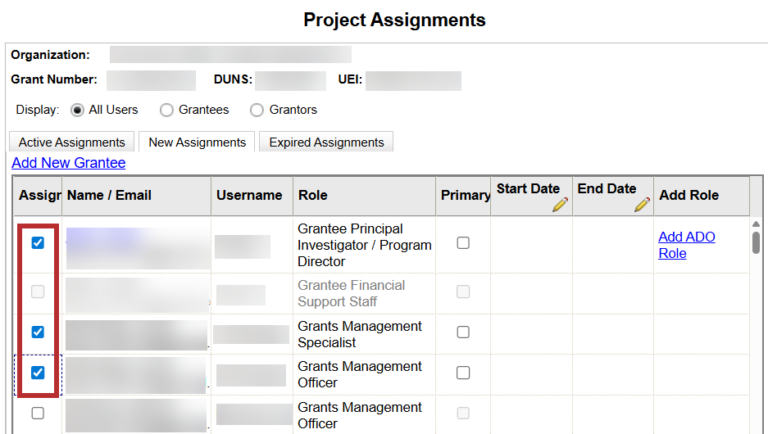Click the pencil icon beside Start Date
This screenshot has height=434, width=768.
coord(559,204)
